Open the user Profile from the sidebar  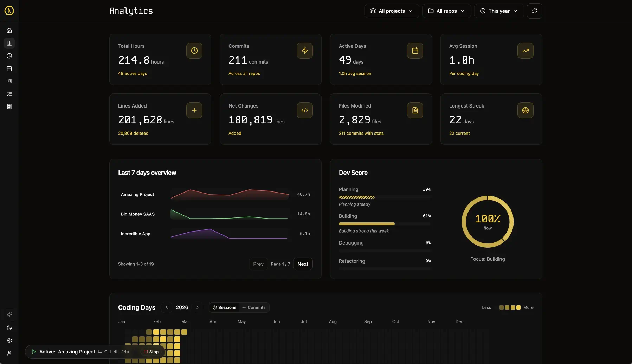tap(9, 353)
